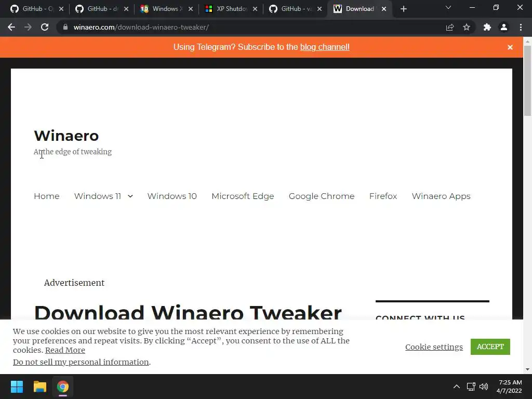
Task: Close the Windows X tab
Action: [191, 9]
